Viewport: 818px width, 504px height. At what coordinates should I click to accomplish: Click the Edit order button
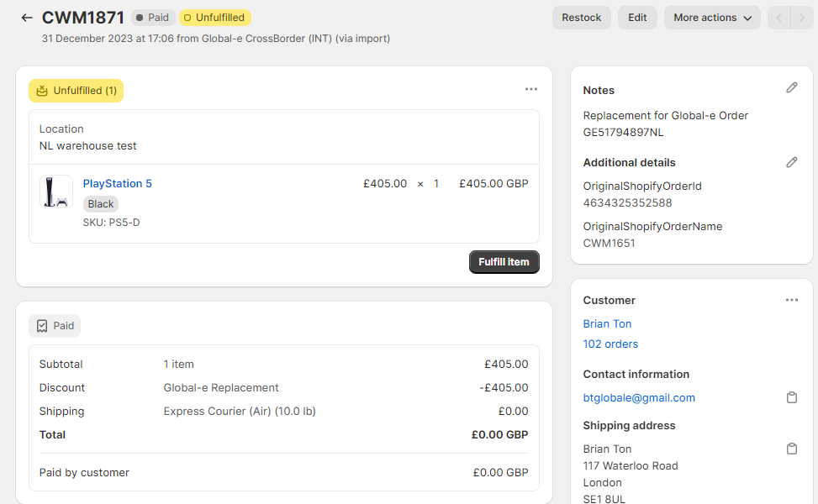[637, 18]
